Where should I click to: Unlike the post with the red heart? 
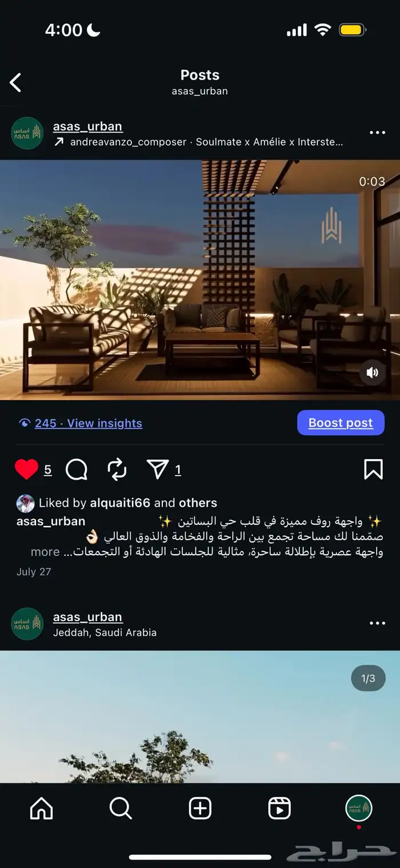coord(26,469)
